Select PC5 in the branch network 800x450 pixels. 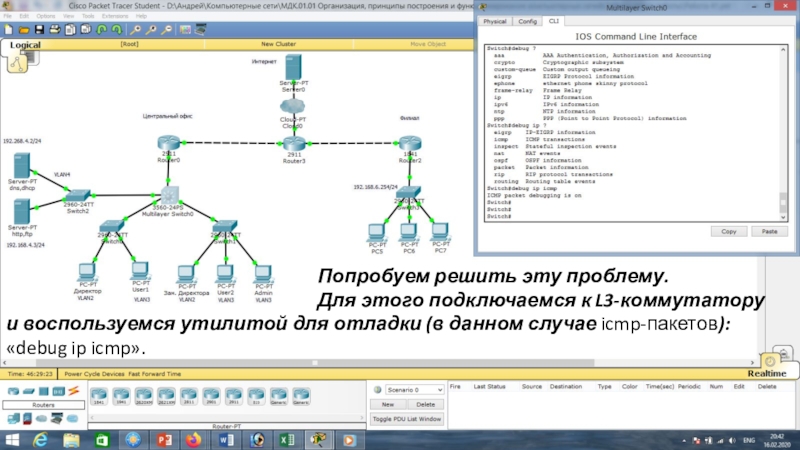377,233
